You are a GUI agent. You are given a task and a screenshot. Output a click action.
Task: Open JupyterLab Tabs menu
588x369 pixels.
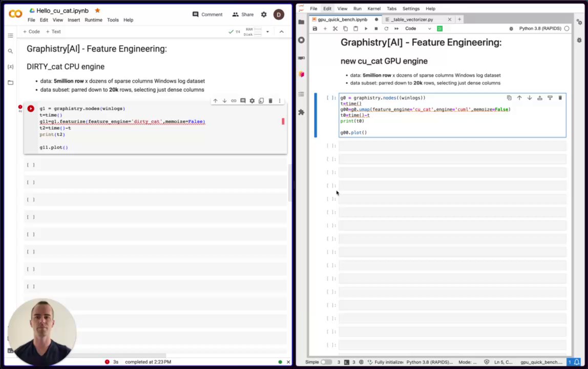coord(391,9)
